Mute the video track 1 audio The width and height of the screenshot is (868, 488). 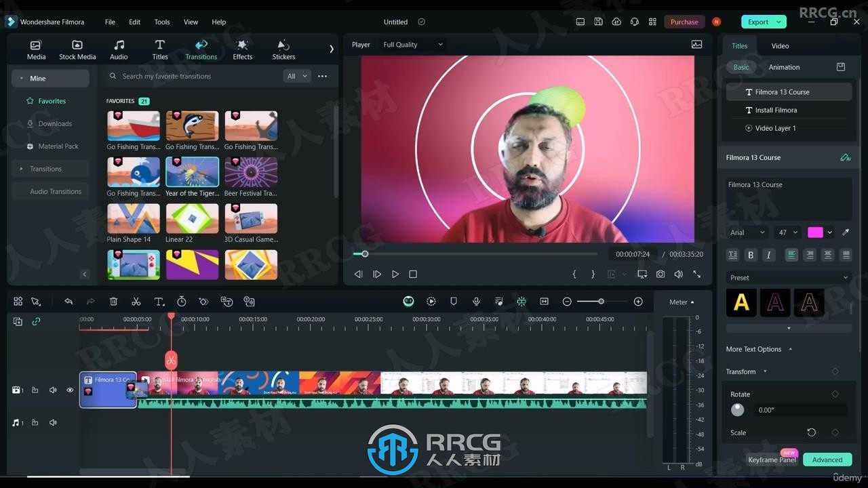pos(53,390)
